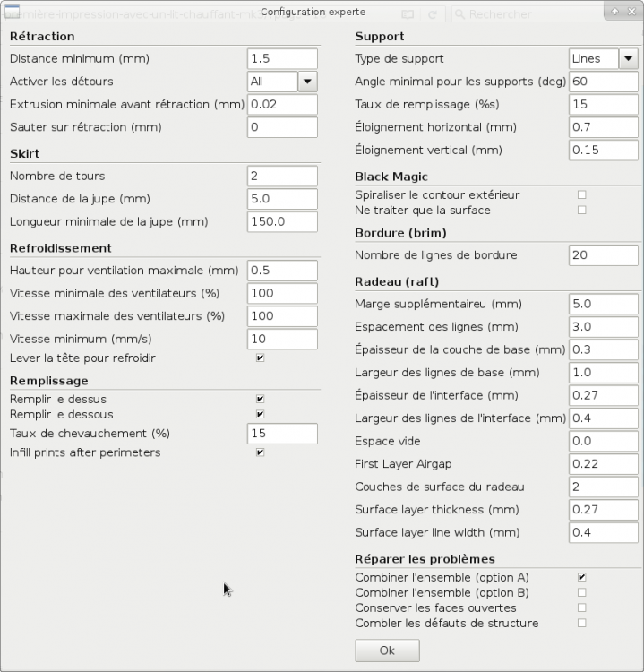Toggle 'Infill prints after perimeters' checkbox
This screenshot has height=672, width=644.
(260, 452)
